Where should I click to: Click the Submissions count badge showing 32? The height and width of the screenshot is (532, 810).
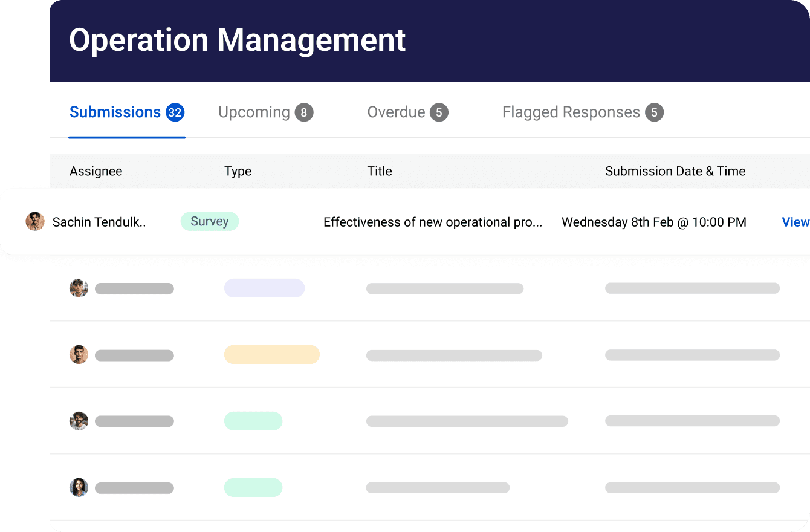175,111
